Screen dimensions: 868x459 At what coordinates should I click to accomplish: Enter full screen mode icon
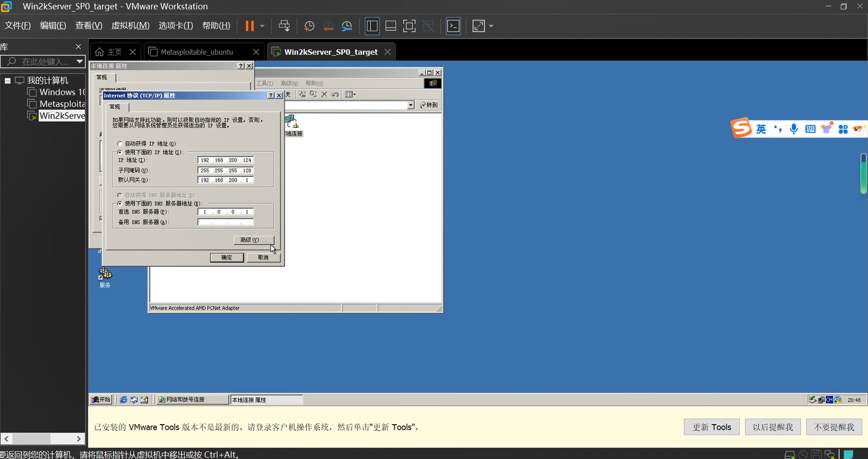410,26
